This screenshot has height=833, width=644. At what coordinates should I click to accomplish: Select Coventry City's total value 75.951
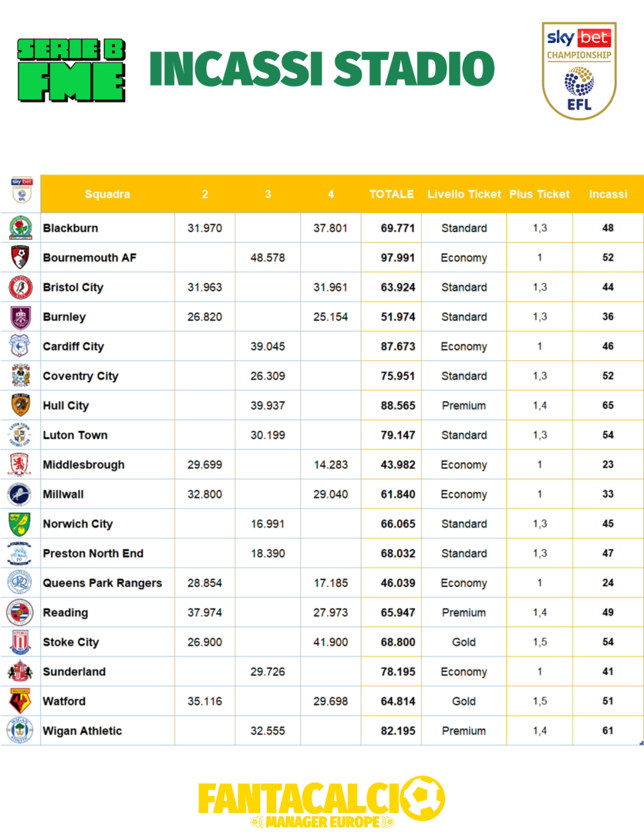[397, 376]
